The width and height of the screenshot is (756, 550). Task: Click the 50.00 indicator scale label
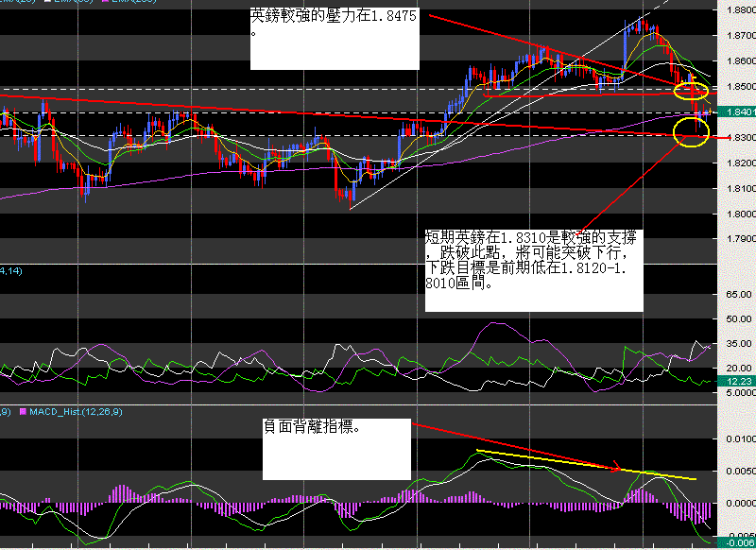click(x=739, y=319)
